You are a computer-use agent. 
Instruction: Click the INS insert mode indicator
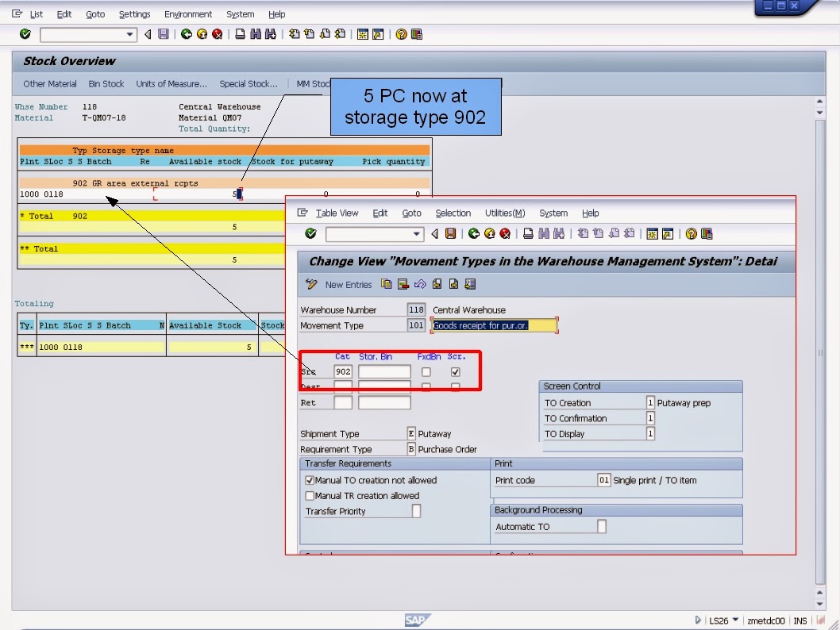click(800, 620)
